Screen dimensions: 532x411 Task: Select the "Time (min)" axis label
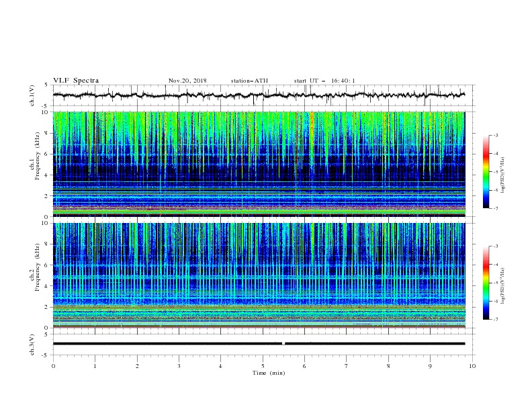(x=269, y=373)
